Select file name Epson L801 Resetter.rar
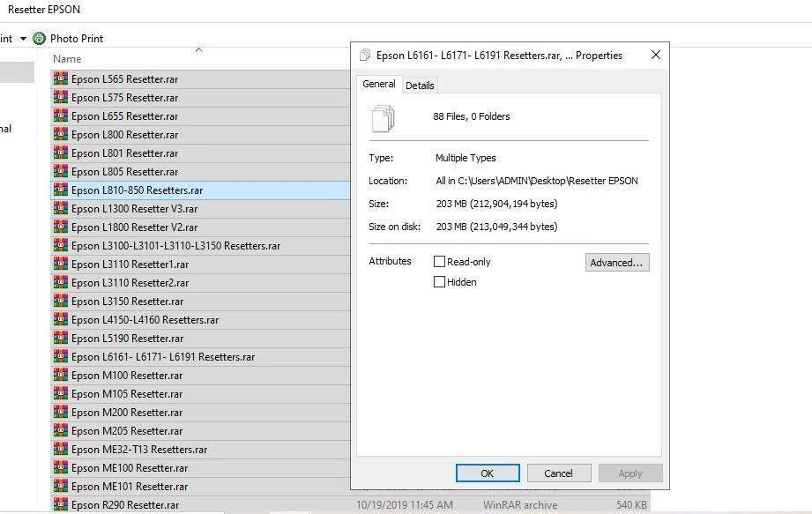The image size is (812, 514). pos(125,153)
